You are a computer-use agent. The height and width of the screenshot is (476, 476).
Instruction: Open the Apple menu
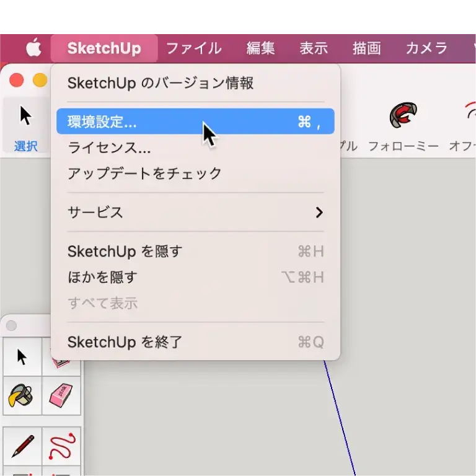click(x=33, y=48)
